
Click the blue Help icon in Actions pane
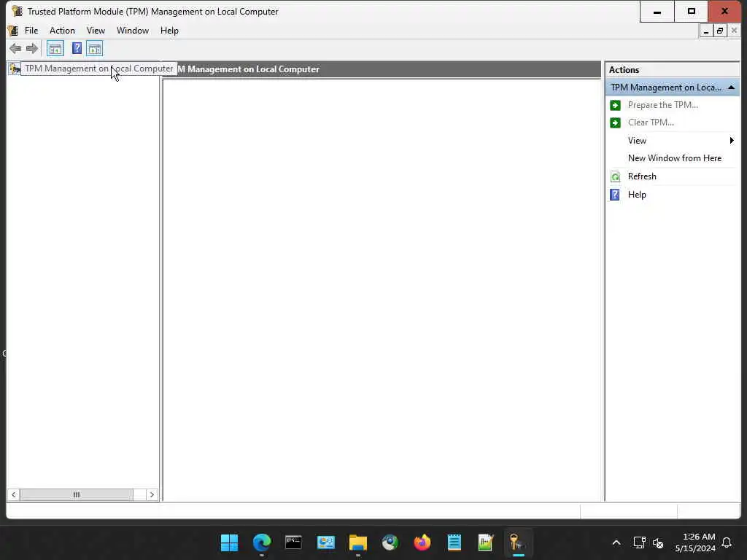(615, 194)
